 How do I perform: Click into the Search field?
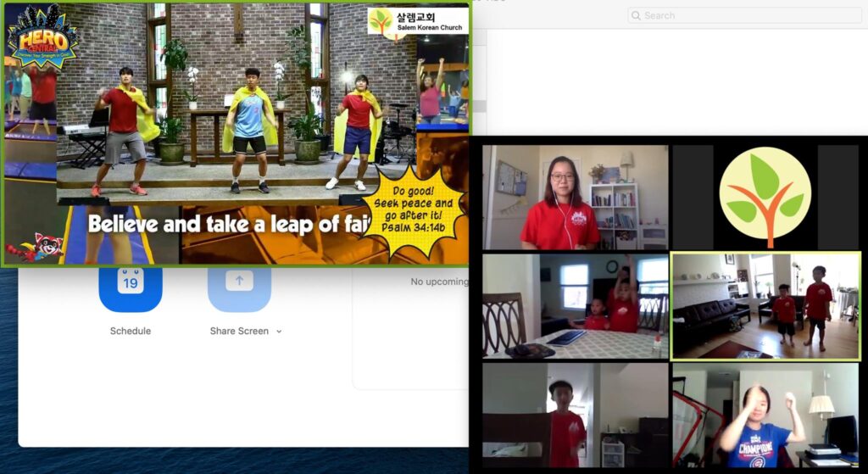[x=745, y=15]
